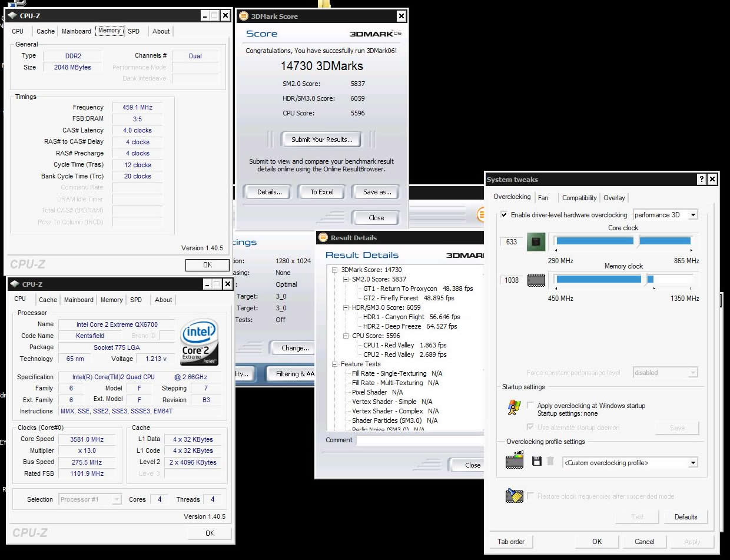Click the help question mark in System tweaks
This screenshot has height=560, width=730.
(x=702, y=180)
